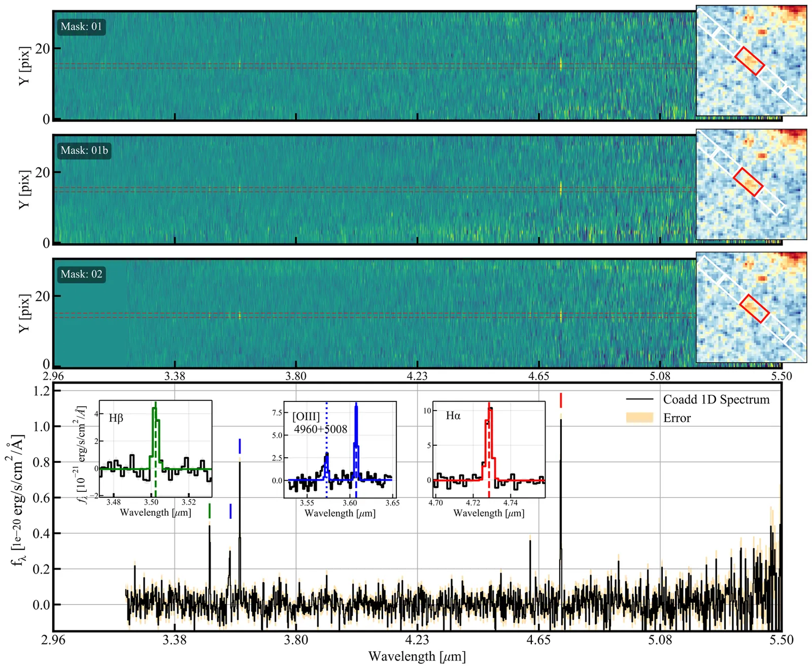Click the [OIII] emission spot in Mask 01b spectrum
Screen dimensions: 812x668
click(240, 188)
